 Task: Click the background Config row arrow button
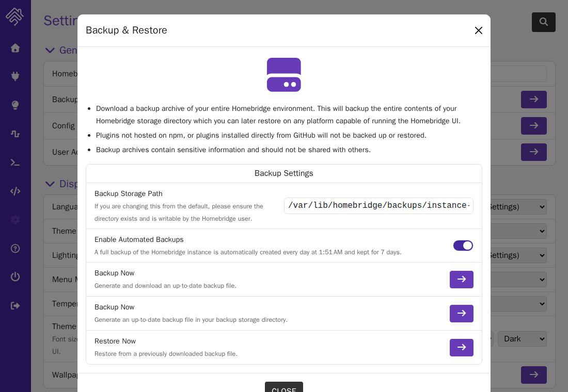pos(533,126)
